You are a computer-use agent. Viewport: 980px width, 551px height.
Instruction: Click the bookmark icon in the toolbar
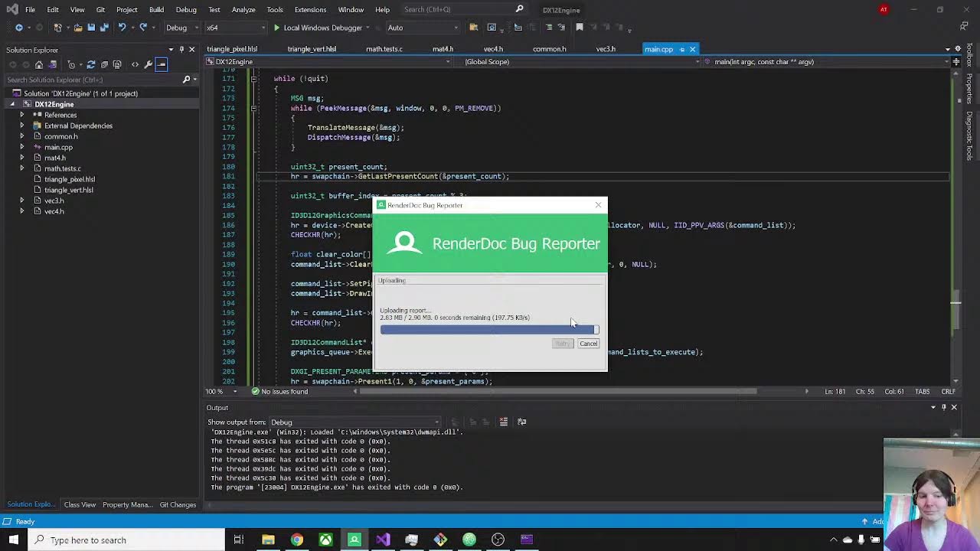(580, 28)
